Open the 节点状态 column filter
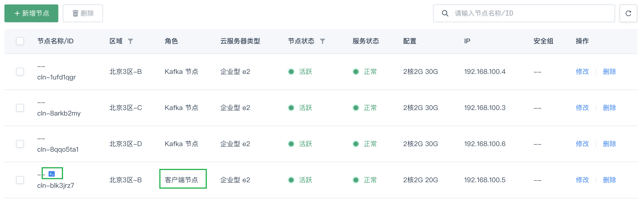Image resolution: width=644 pixels, height=205 pixels. pos(322,41)
